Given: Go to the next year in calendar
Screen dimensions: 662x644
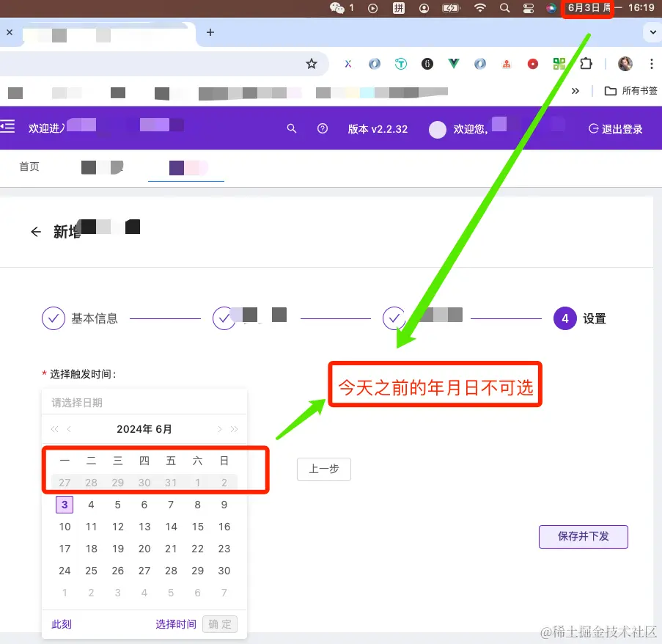Looking at the screenshot, I should 235,429.
